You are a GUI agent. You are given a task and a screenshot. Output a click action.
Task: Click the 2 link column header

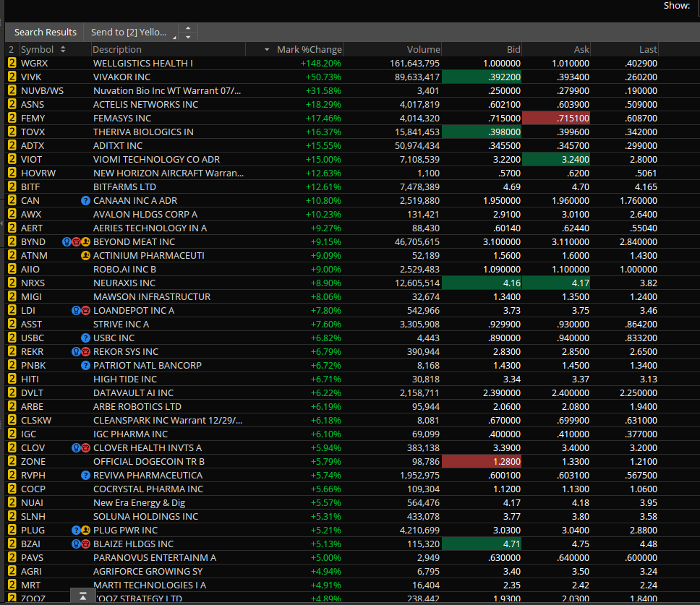(x=11, y=50)
